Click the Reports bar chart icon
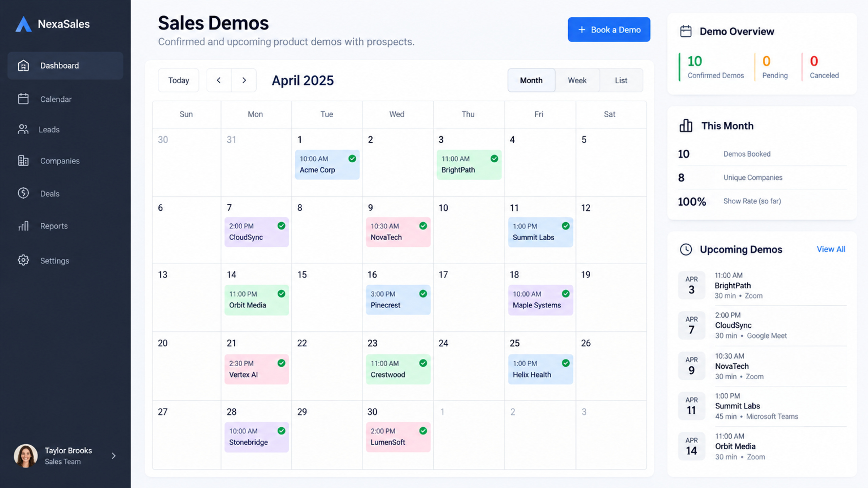This screenshot has height=488, width=868. coord(23,226)
